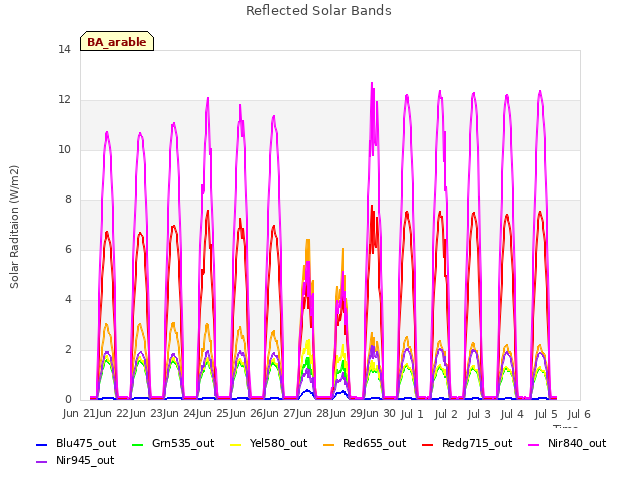Image resolution: width=640 pixels, height=480 pixels.
Task: Click the Solar Raditaion (W/m2) axis label
Action: point(14,227)
